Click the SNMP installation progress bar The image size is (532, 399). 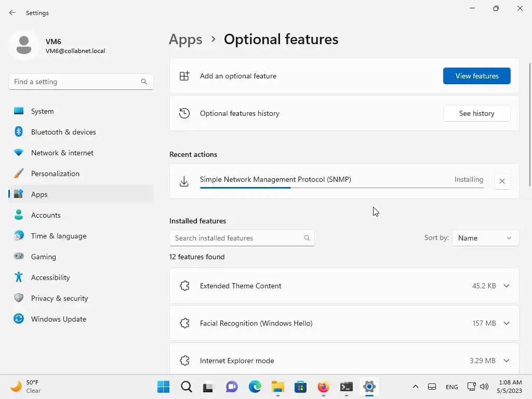click(x=341, y=188)
